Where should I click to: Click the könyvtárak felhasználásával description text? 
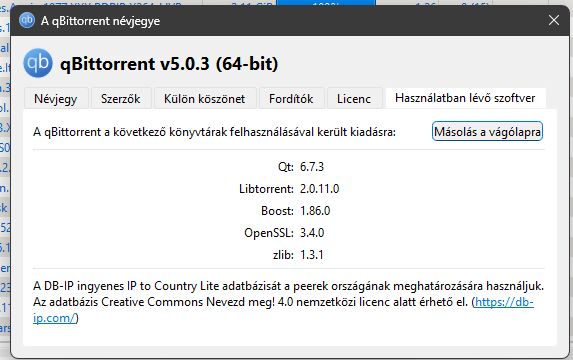215,132
